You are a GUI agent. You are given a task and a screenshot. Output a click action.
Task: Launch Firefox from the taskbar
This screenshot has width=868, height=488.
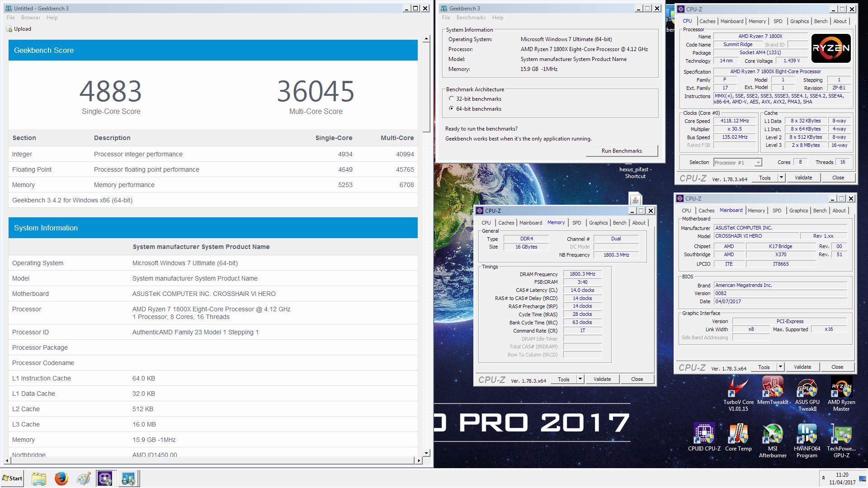[61, 479]
